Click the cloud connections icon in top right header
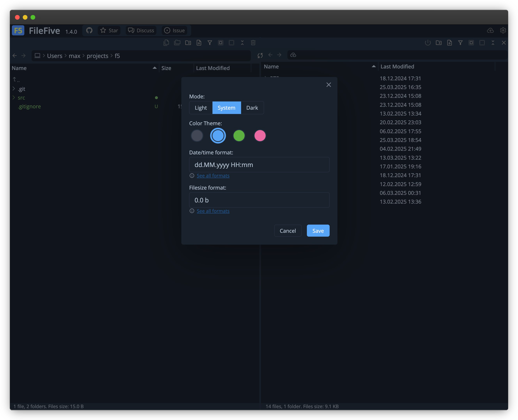 coord(490,31)
